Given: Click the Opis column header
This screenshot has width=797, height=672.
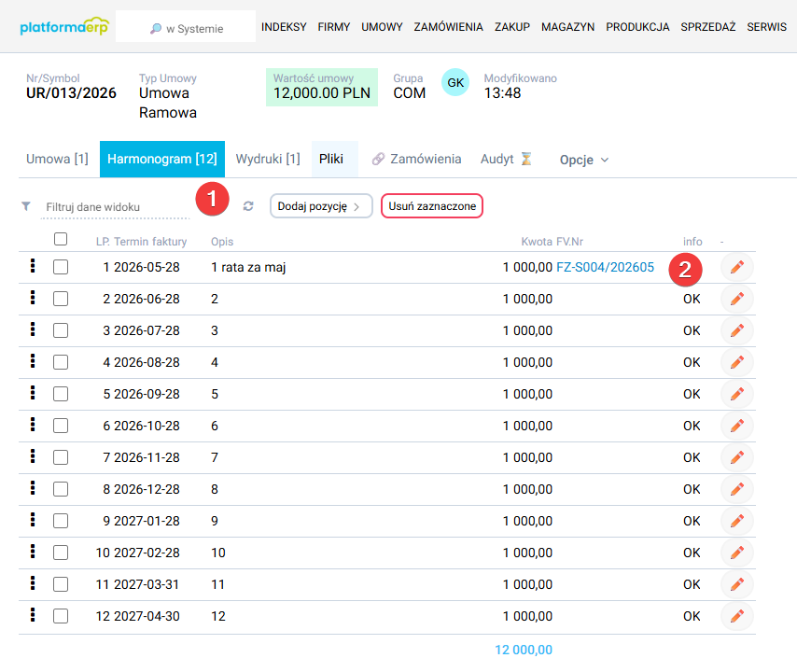Looking at the screenshot, I should click(x=222, y=242).
